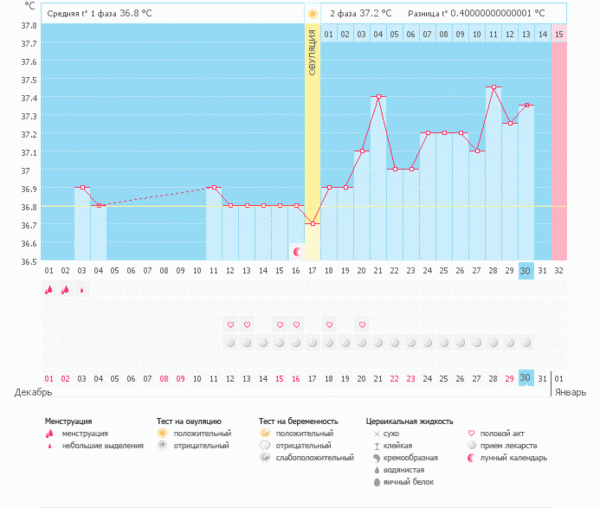This screenshot has width=600, height=508.
Task: Select the highlighted date 30 in December row
Action: click(x=526, y=378)
